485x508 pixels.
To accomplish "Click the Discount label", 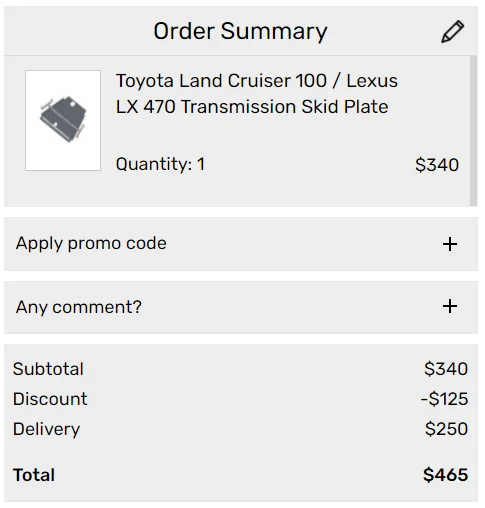I will pyautogui.click(x=50, y=399).
